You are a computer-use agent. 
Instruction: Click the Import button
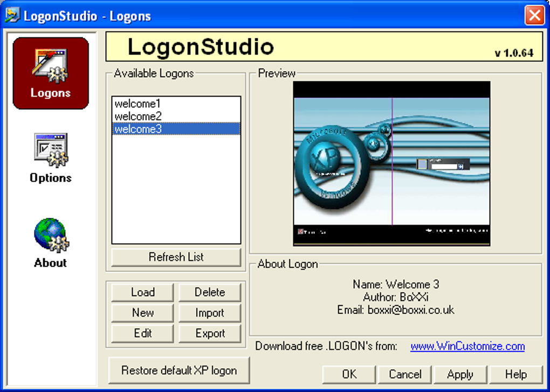210,312
